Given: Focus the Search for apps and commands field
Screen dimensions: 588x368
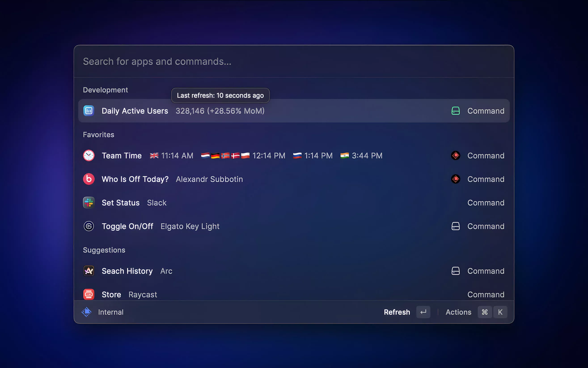Looking at the screenshot, I should point(294,61).
